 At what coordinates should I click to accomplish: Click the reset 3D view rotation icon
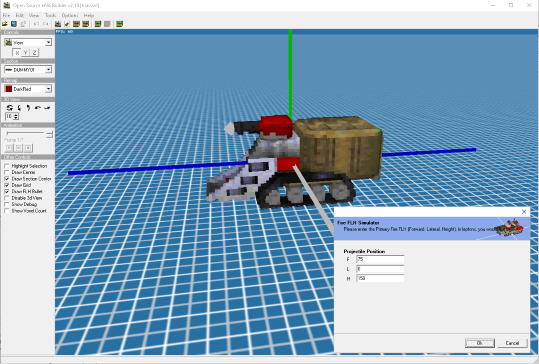(x=10, y=108)
